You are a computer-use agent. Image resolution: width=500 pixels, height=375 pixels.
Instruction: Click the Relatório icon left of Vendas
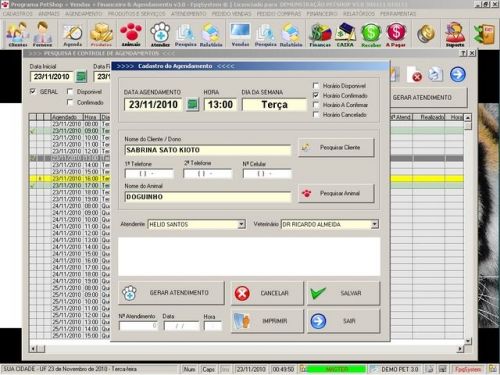point(211,34)
